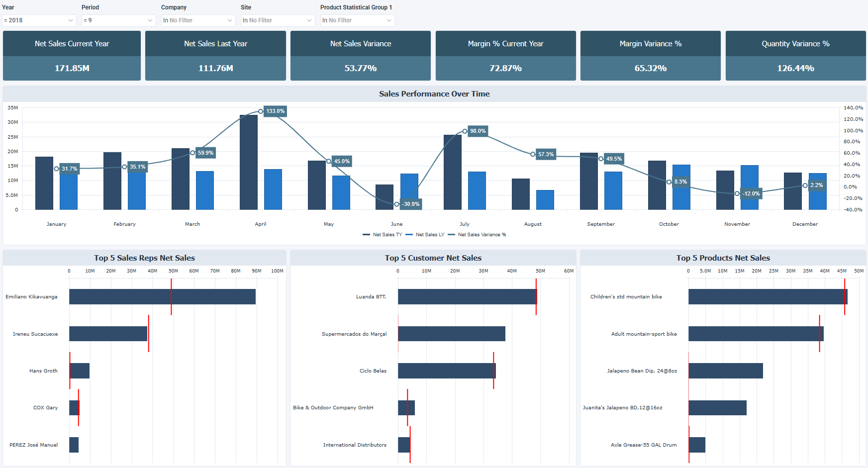Click the September month axis label
868x468 pixels.
pyautogui.click(x=601, y=224)
